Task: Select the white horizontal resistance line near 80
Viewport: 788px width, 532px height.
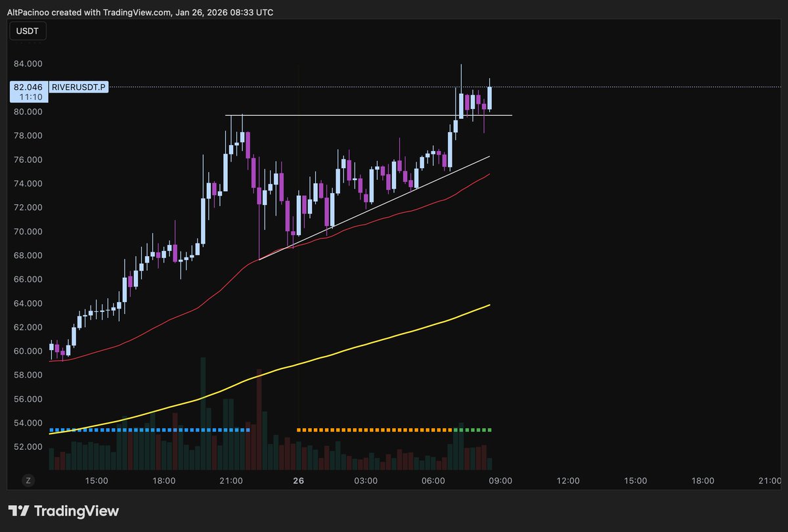Action: point(368,116)
